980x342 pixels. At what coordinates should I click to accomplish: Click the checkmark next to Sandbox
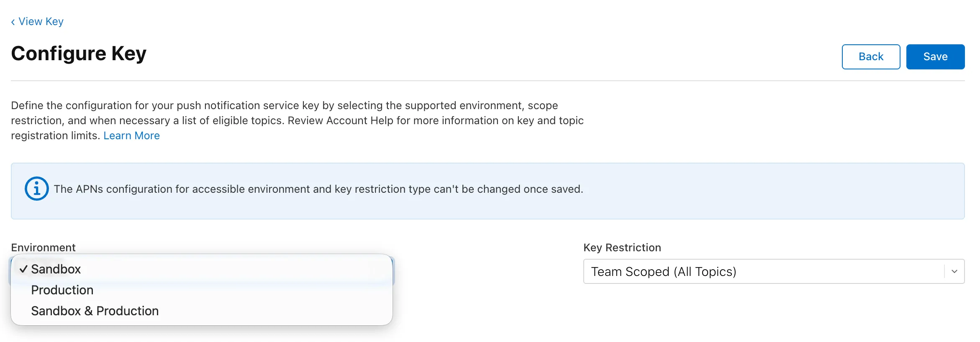[23, 269]
